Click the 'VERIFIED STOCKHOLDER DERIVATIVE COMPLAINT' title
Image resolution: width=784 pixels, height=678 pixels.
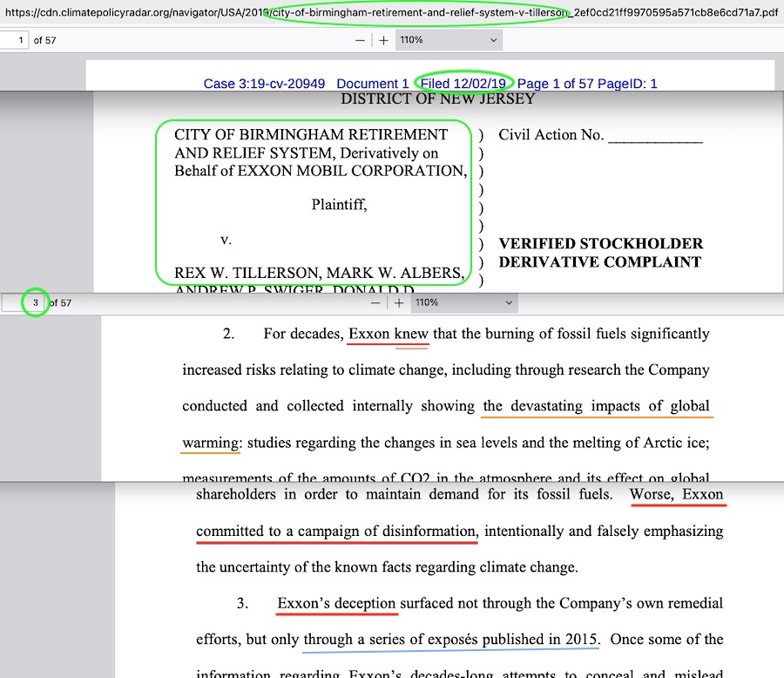pyautogui.click(x=600, y=253)
